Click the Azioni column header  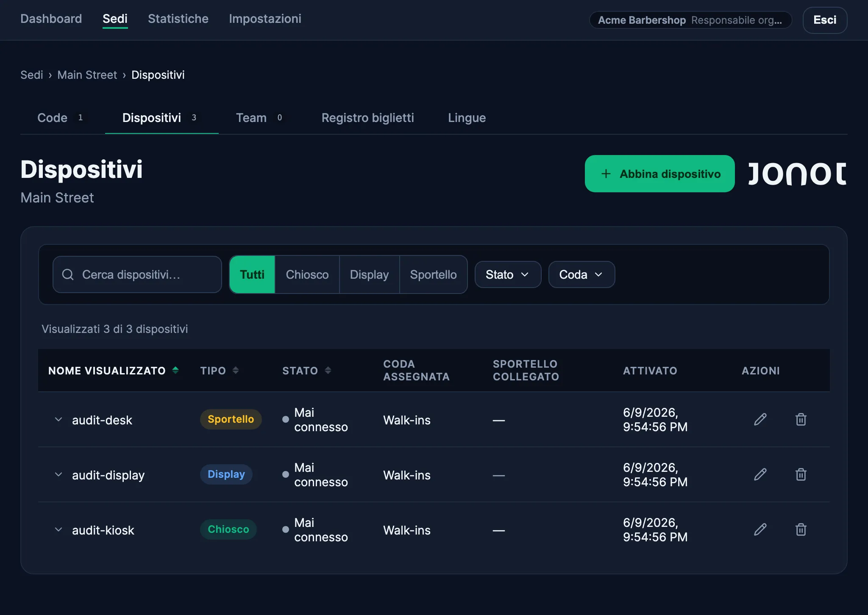coord(761,371)
